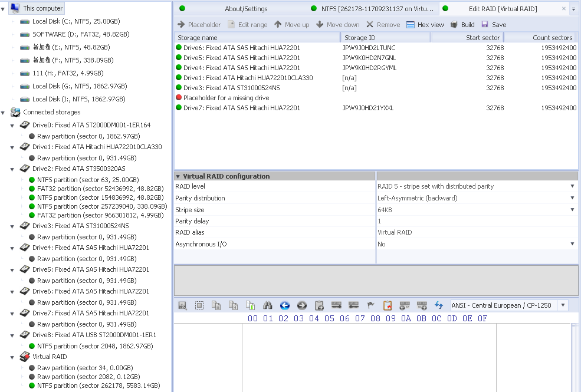The height and width of the screenshot is (392, 581).
Task: Click the blue up-down arrows icon
Action: click(x=439, y=305)
